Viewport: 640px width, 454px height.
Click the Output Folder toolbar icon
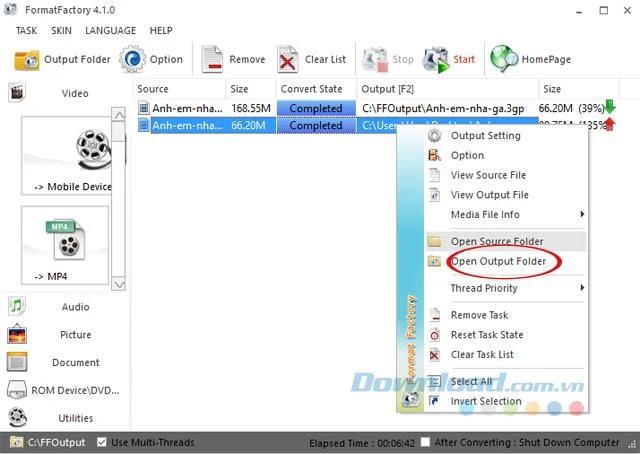tap(27, 60)
